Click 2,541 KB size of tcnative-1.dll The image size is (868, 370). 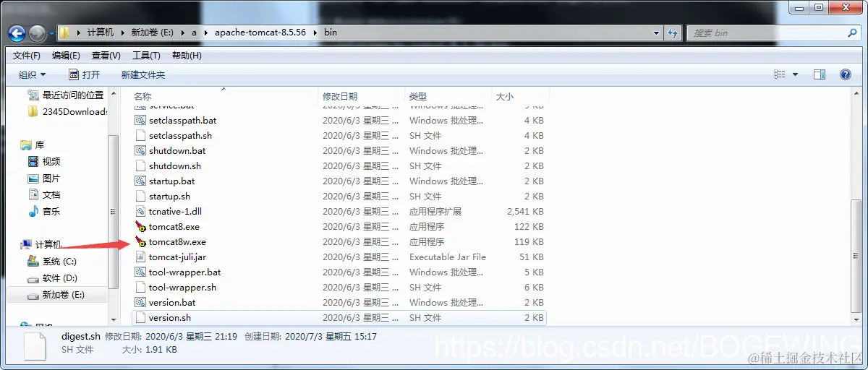(x=525, y=212)
